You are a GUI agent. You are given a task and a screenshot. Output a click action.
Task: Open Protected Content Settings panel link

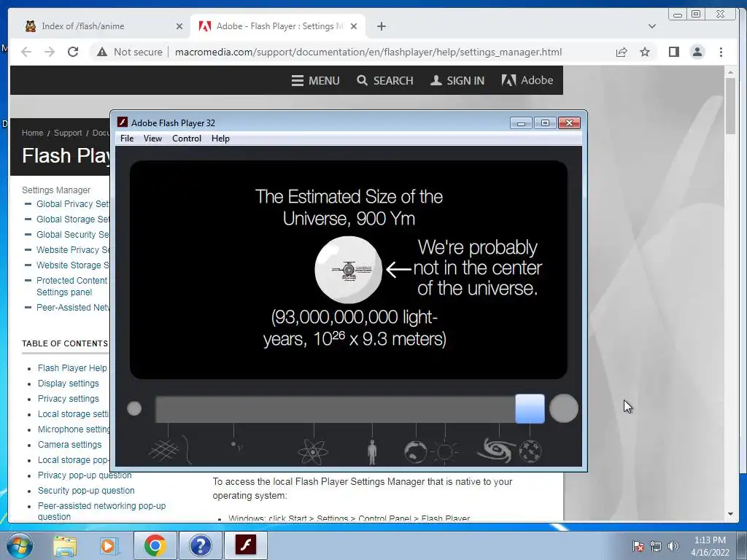pos(72,286)
